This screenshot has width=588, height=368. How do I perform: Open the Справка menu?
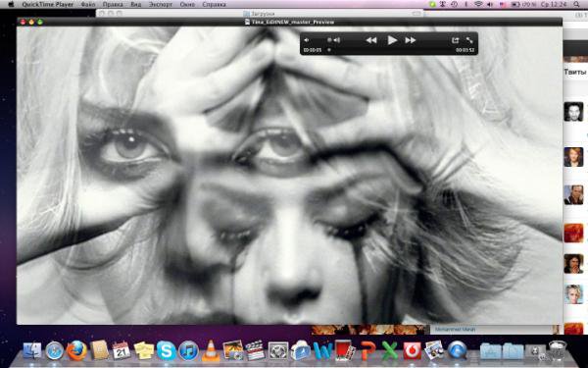pyautogui.click(x=214, y=5)
